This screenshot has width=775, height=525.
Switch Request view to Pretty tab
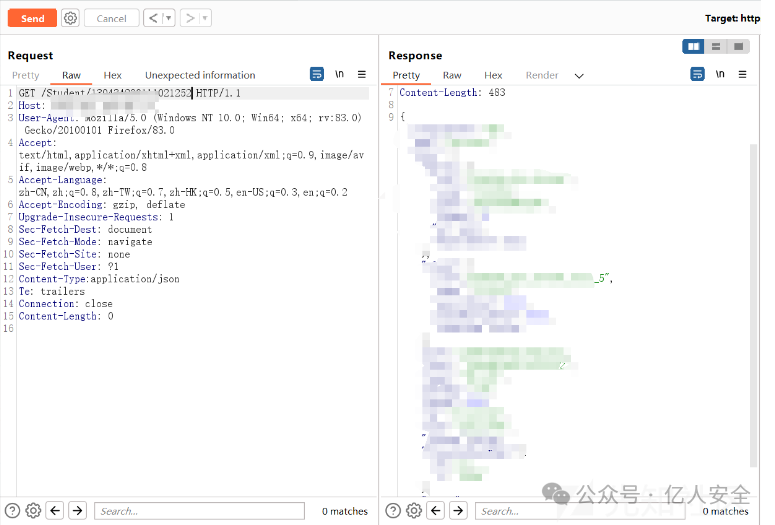25,75
